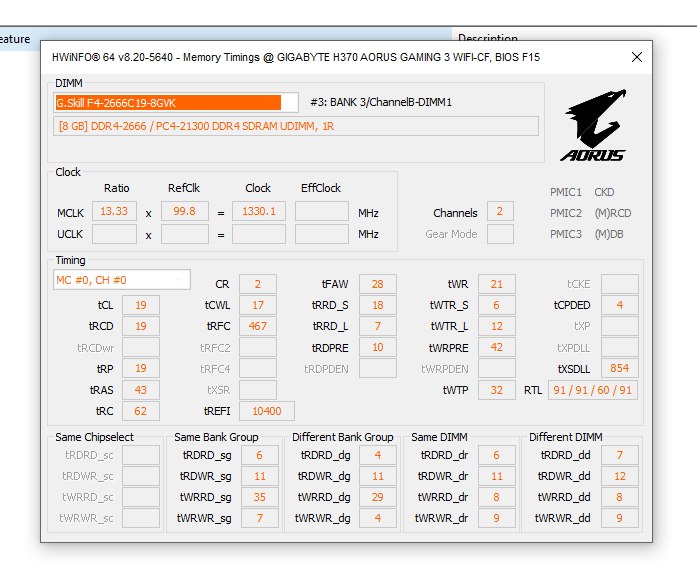The image size is (697, 567).
Task: Select the tWR value 21
Action: (x=497, y=284)
